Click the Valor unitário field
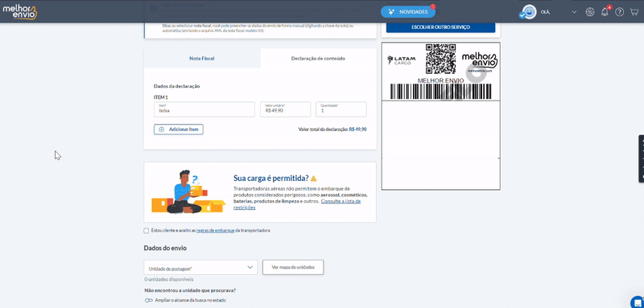 285,109
